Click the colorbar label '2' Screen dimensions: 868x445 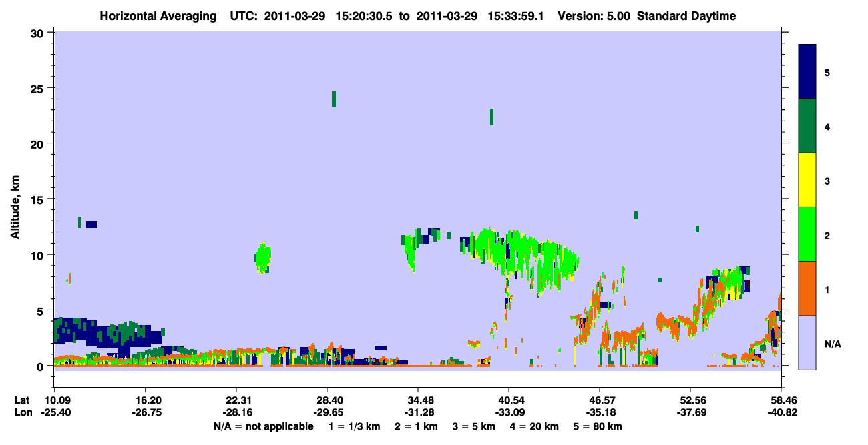click(x=827, y=235)
